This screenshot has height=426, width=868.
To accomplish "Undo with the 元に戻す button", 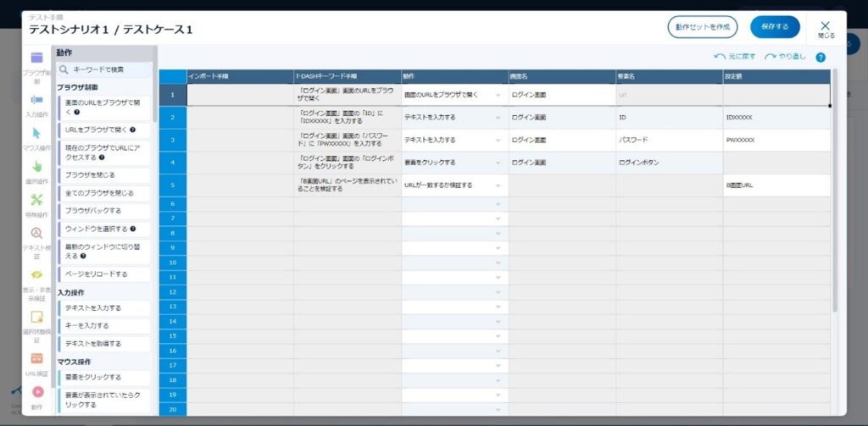I will coord(734,57).
